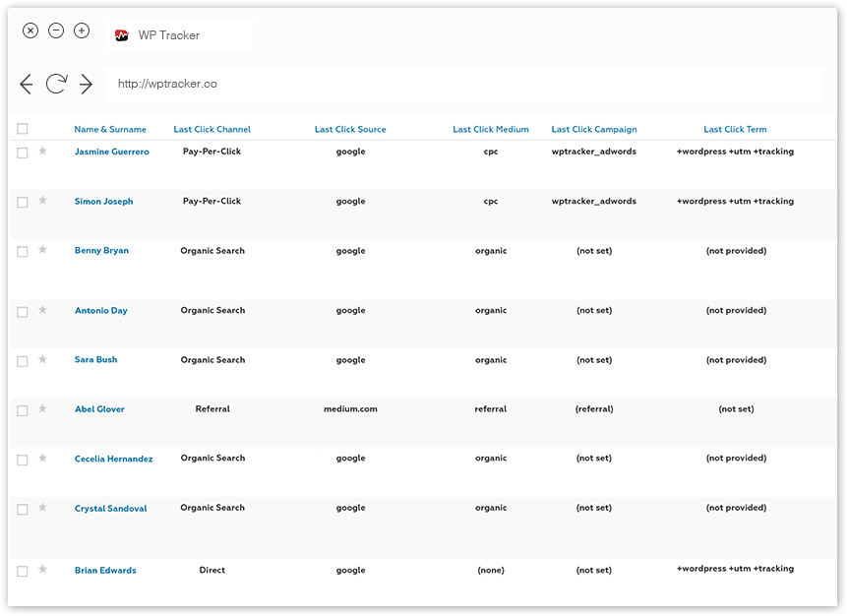The image size is (847, 616).
Task: Open Antonio Day contact link
Action: [x=101, y=311]
